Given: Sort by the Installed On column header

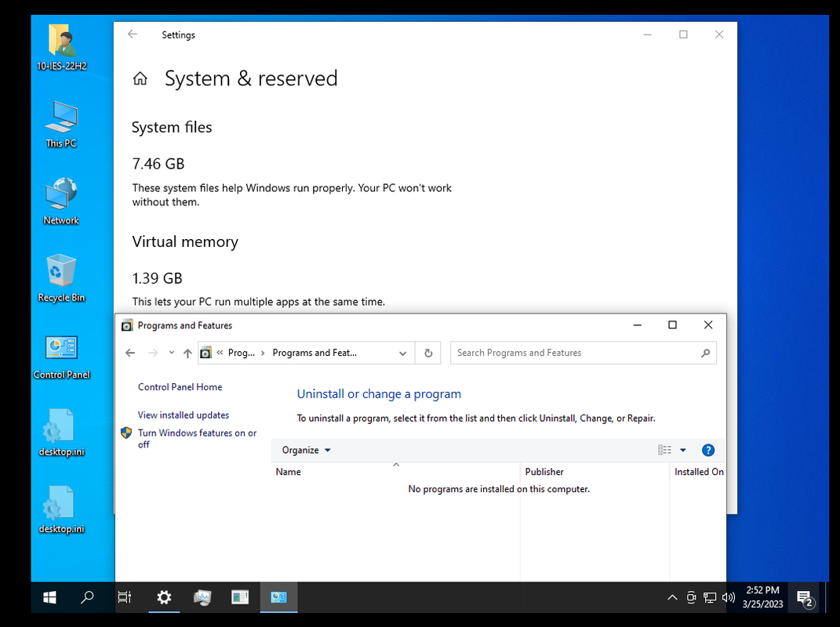Looking at the screenshot, I should tap(699, 472).
